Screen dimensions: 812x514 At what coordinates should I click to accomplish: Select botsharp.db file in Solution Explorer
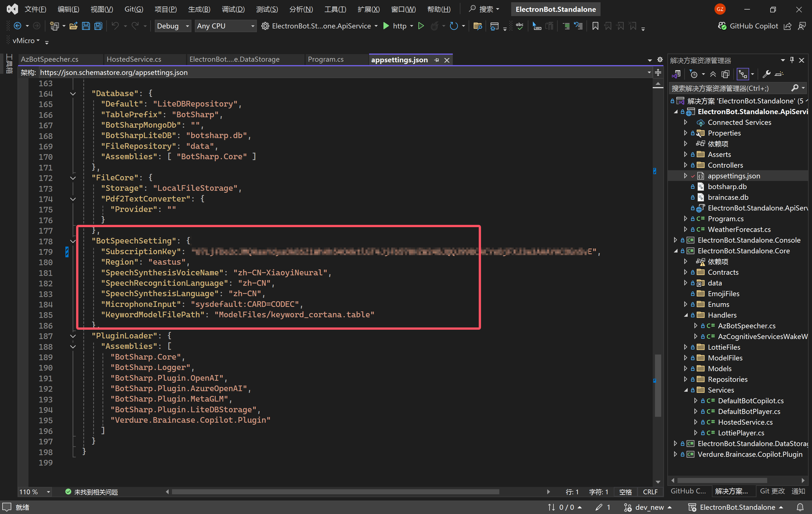(x=727, y=186)
